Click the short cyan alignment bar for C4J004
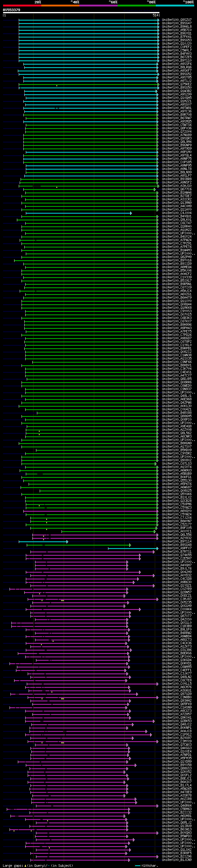This screenshot has height=868, width=197. [x=79, y=213]
